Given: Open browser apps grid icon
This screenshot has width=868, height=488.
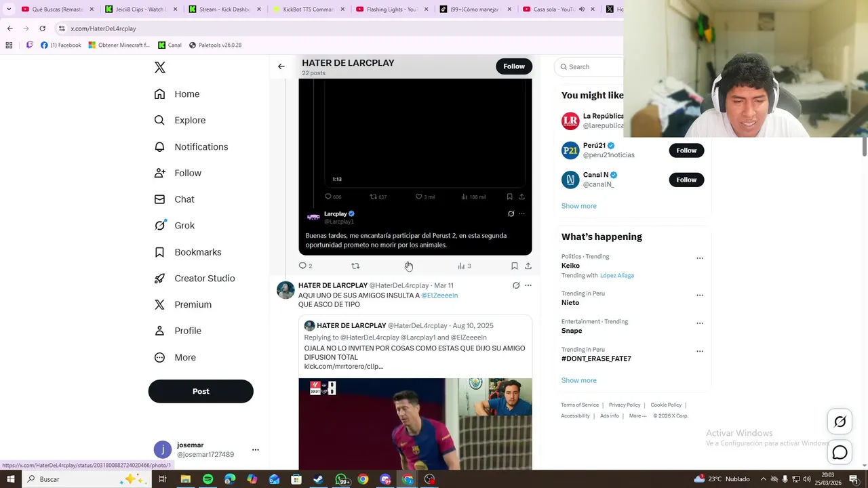Looking at the screenshot, I should tap(9, 45).
